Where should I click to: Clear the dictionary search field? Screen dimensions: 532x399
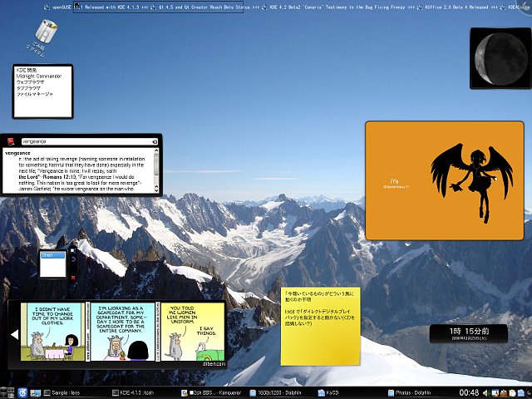click(x=155, y=142)
